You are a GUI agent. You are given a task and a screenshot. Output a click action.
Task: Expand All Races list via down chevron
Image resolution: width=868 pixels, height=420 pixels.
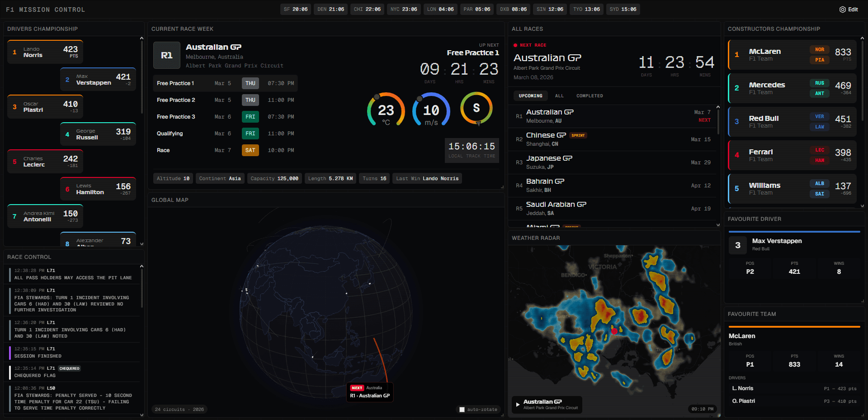point(718,224)
